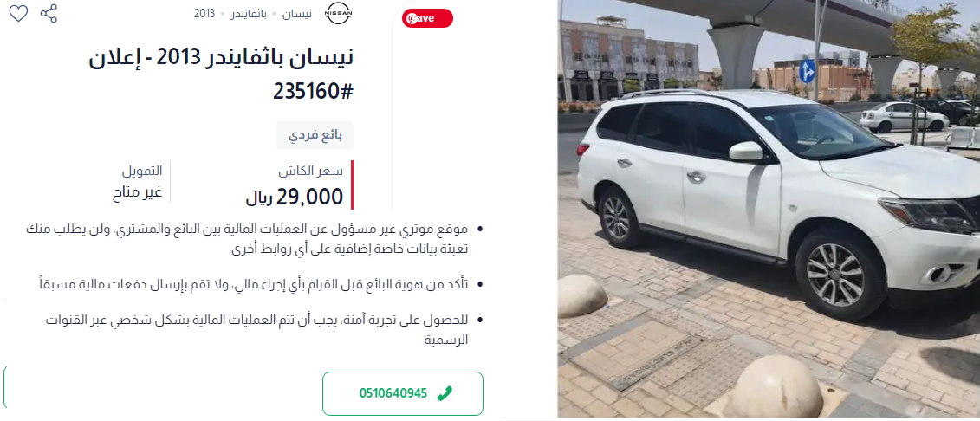
Task: Click the 29,000 ريال cash price
Action: coord(295,198)
